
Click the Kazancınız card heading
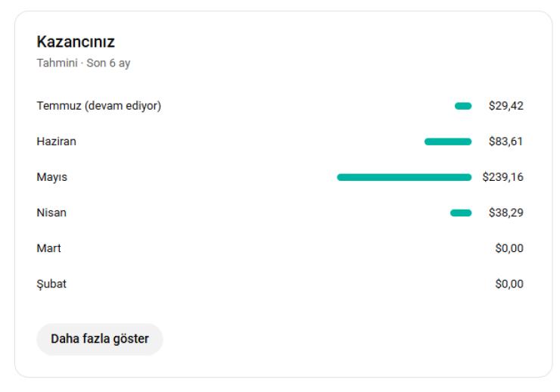[x=76, y=42]
